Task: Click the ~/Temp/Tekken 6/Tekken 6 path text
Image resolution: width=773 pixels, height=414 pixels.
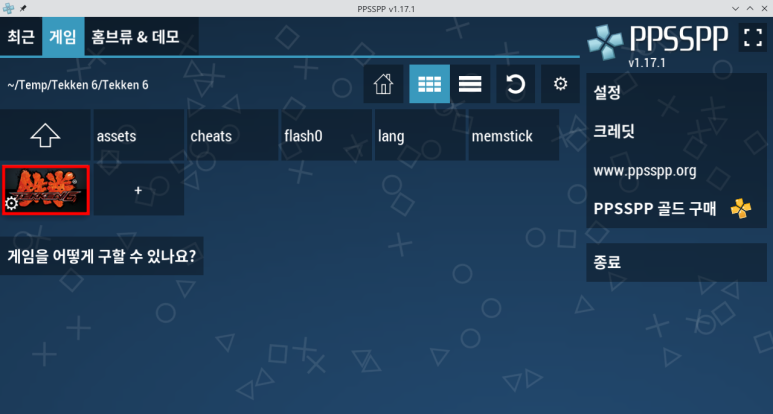Action: (x=78, y=85)
